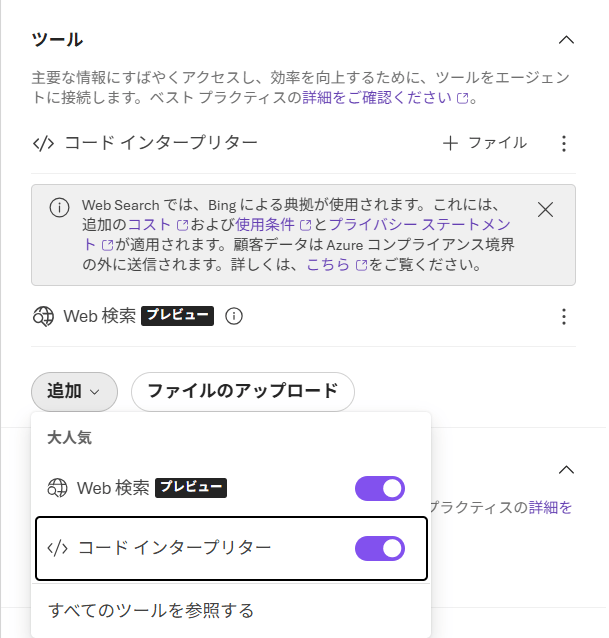
Task: Click the info icon in the banner
Action: 59,209
